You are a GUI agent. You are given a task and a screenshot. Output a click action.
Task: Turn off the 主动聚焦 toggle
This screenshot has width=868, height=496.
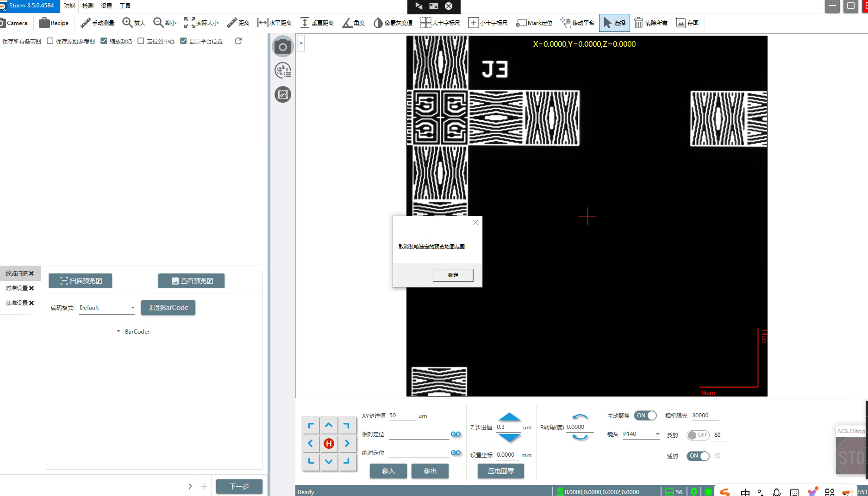tap(645, 415)
